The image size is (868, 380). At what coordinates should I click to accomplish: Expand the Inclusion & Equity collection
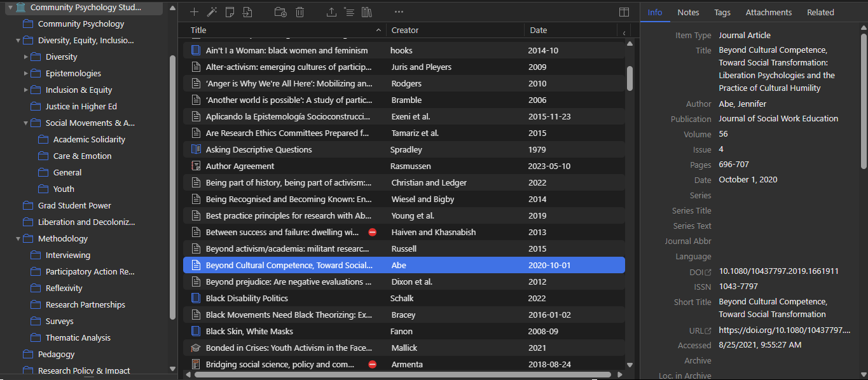[26, 90]
